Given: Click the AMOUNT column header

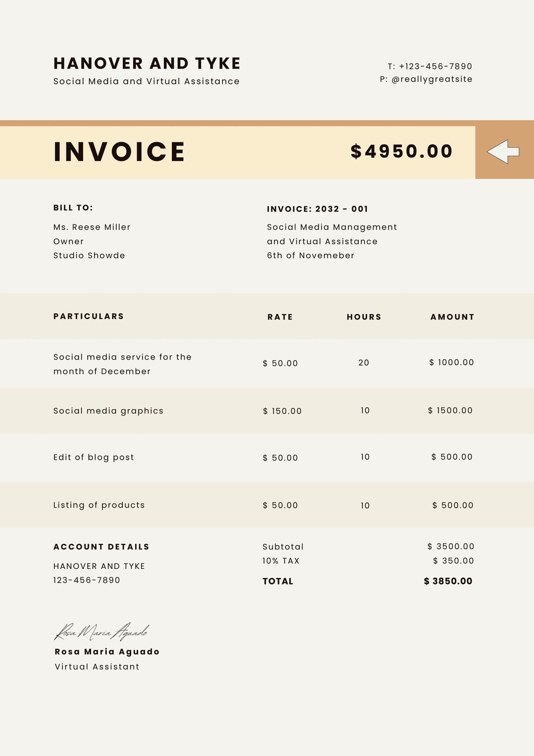Looking at the screenshot, I should 452,317.
